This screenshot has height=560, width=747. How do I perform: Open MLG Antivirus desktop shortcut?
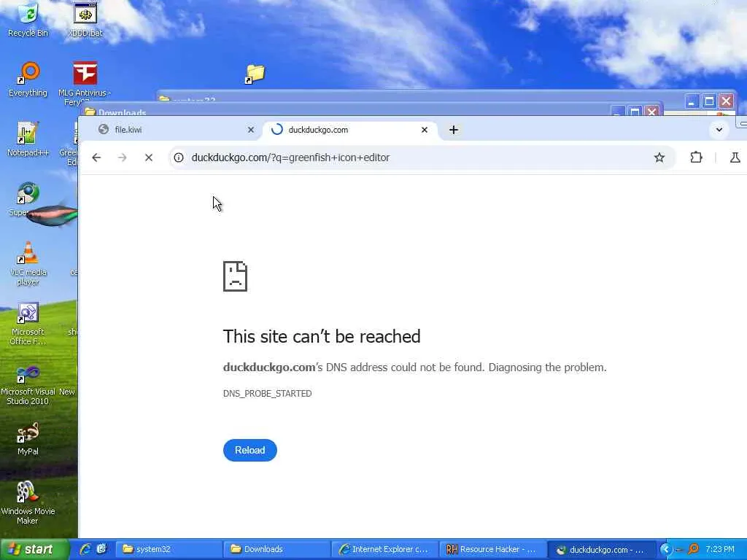point(85,82)
